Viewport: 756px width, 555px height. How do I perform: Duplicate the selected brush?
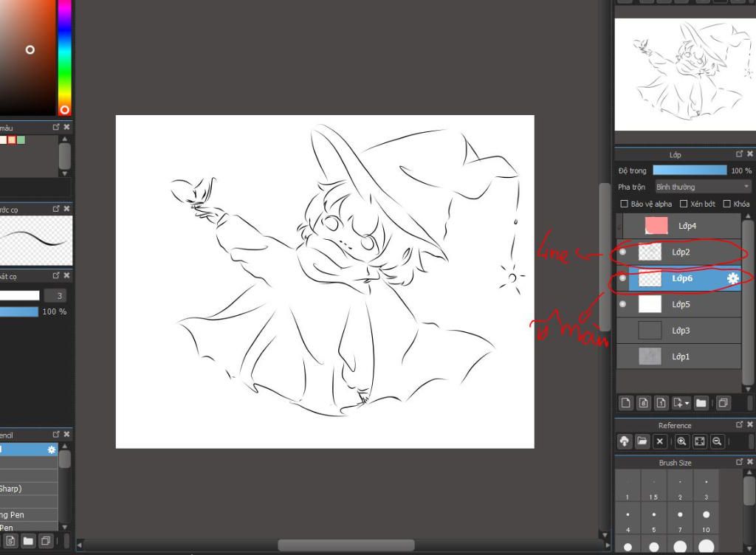(x=46, y=541)
